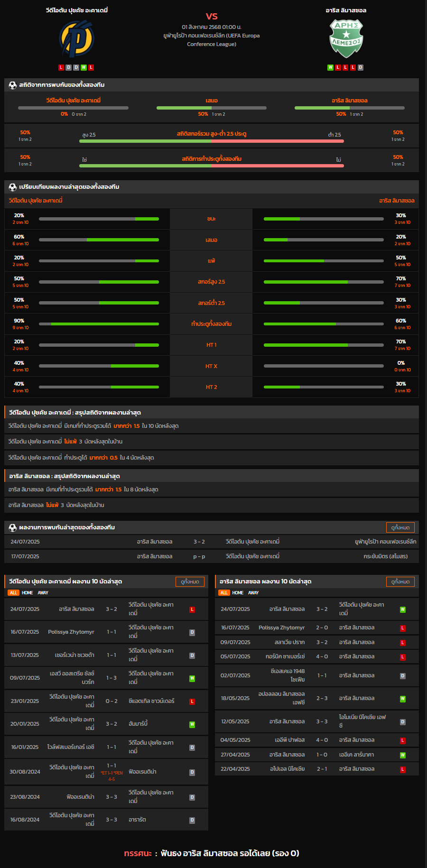
Task: Open view-all button in head-to-head results section
Action: pyautogui.click(x=400, y=527)
